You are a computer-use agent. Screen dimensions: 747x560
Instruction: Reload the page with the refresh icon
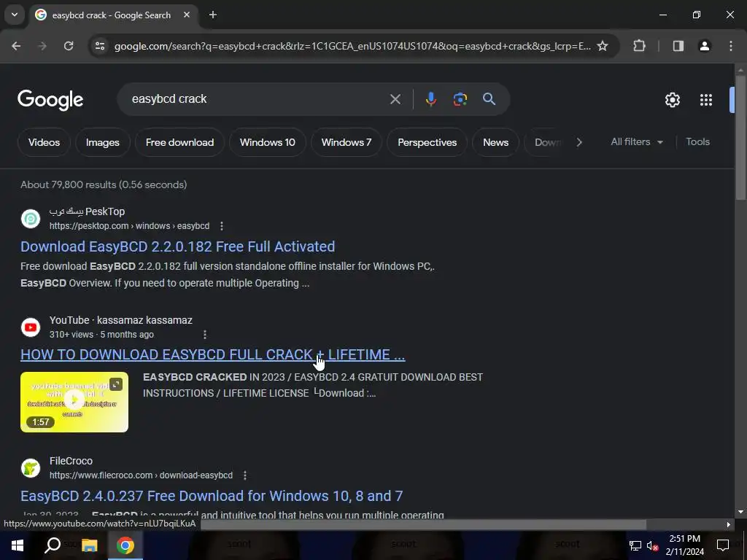[69, 46]
